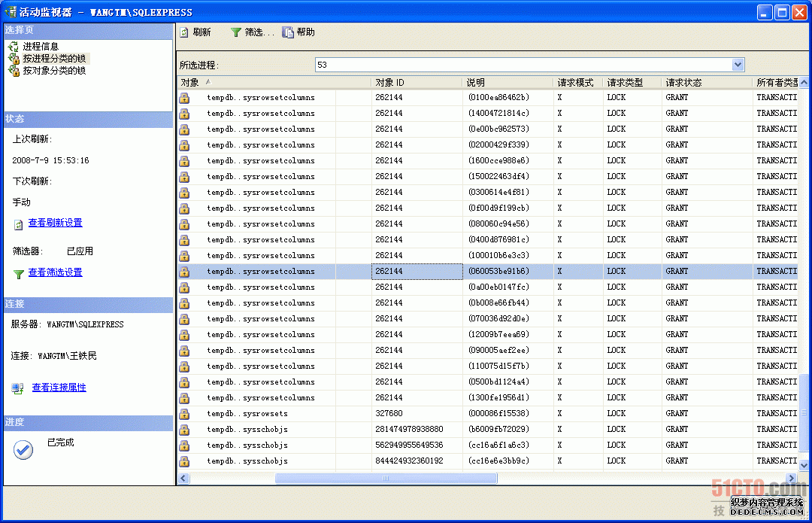Click the 帮助 help toolbar icon
The image size is (812, 523).
coord(288,32)
